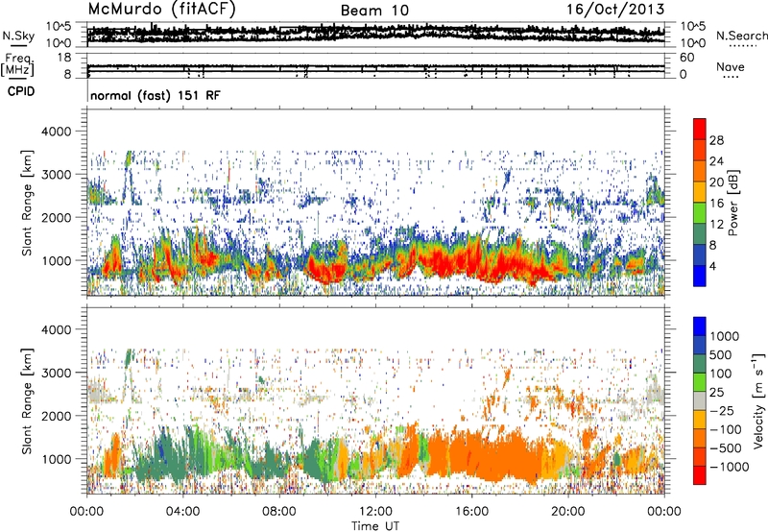Click the "Beam 10" label

pyautogui.click(x=374, y=11)
